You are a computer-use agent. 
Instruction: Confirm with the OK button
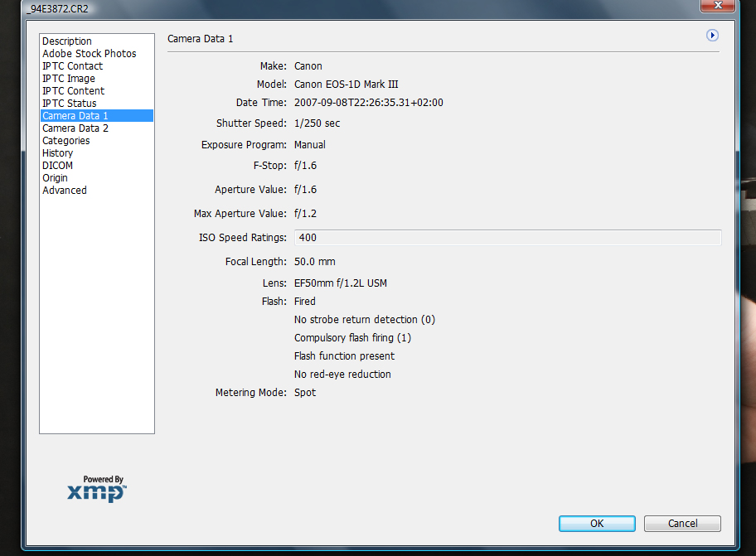[597, 524]
